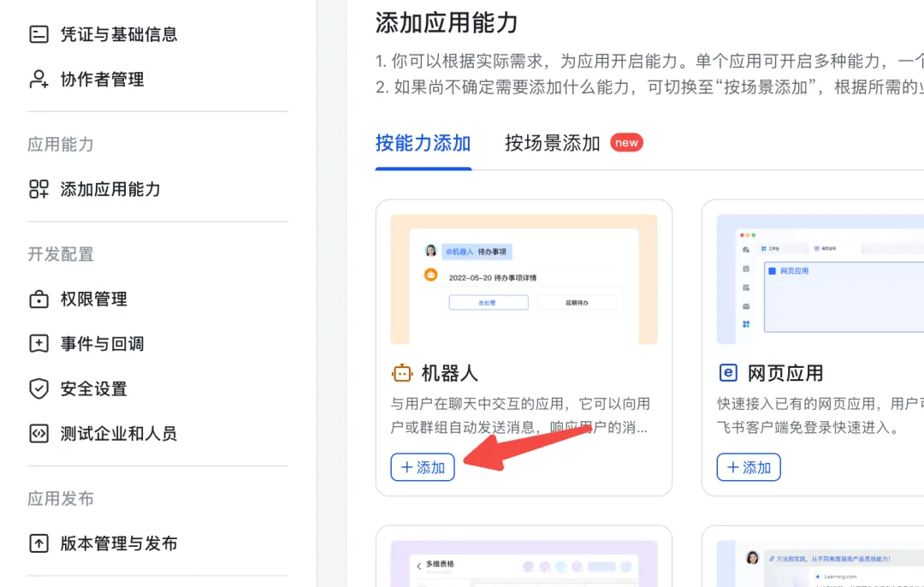Click the 添加应用能力 page heading
Image resolution: width=924 pixels, height=587 pixels.
[x=447, y=23]
